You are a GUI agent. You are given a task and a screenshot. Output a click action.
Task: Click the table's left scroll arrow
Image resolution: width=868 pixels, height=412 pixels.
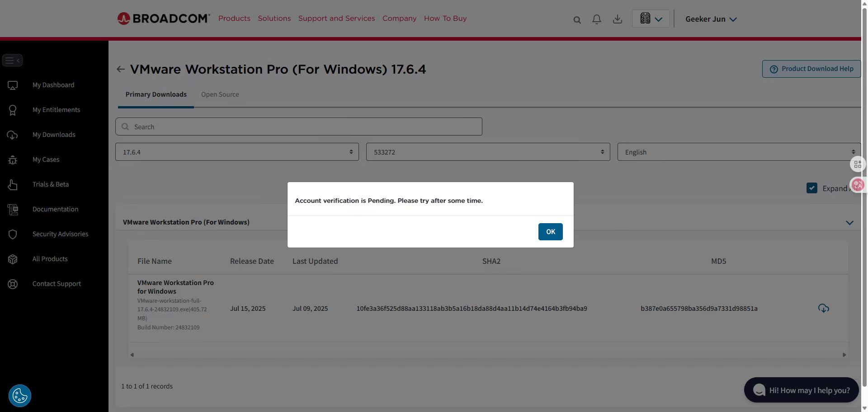click(132, 355)
